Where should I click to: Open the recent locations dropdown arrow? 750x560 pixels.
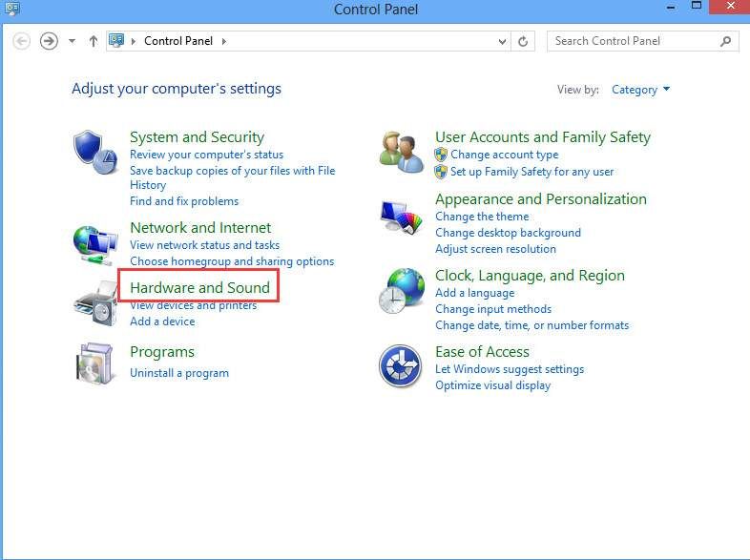tap(72, 41)
